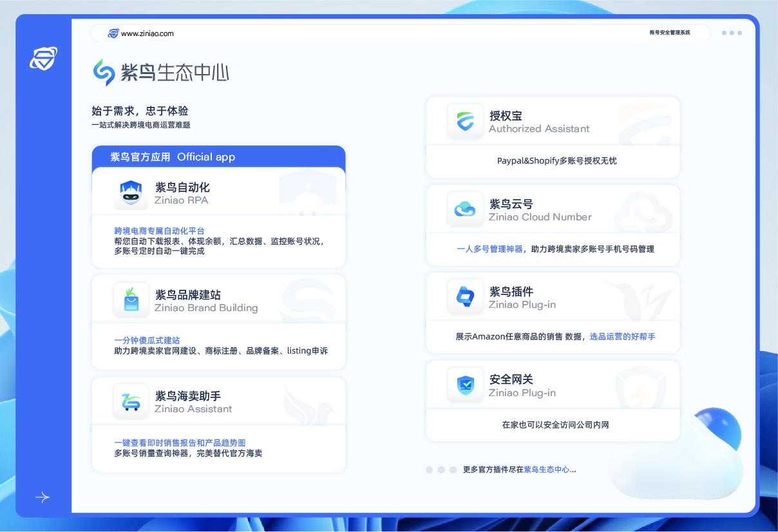The image size is (778, 532).
Task: Open the 紫鸟品牌建站 brand building app icon
Action: coord(131,299)
